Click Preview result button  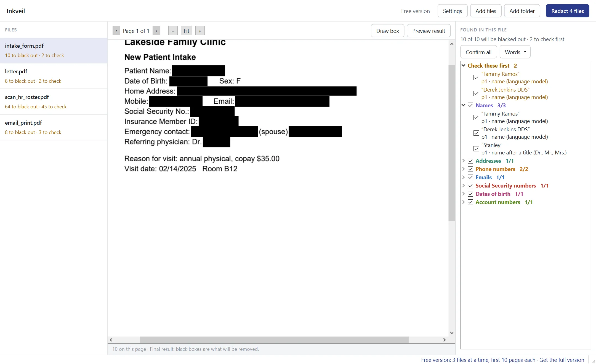tap(429, 31)
